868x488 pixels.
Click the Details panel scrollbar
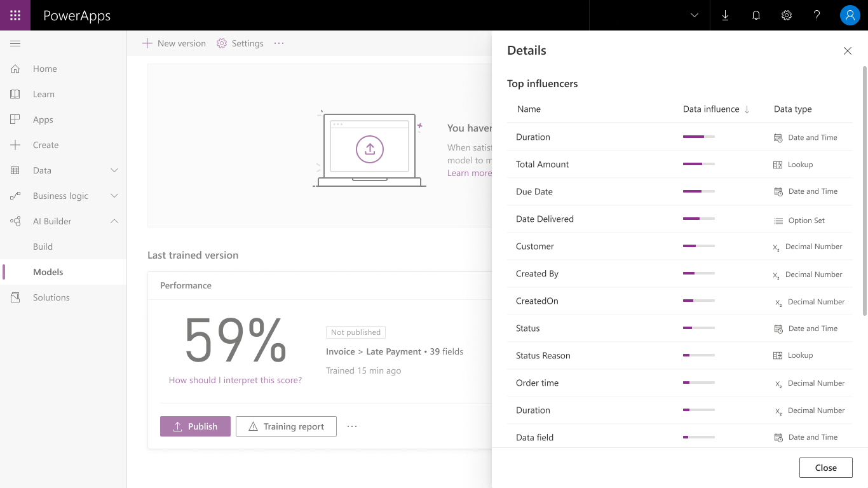coord(864,191)
